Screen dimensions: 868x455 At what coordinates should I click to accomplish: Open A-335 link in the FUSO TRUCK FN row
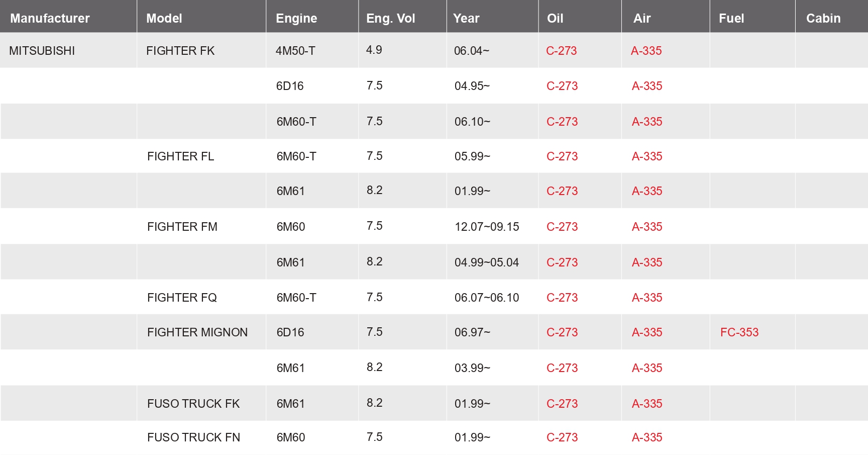[x=647, y=437]
